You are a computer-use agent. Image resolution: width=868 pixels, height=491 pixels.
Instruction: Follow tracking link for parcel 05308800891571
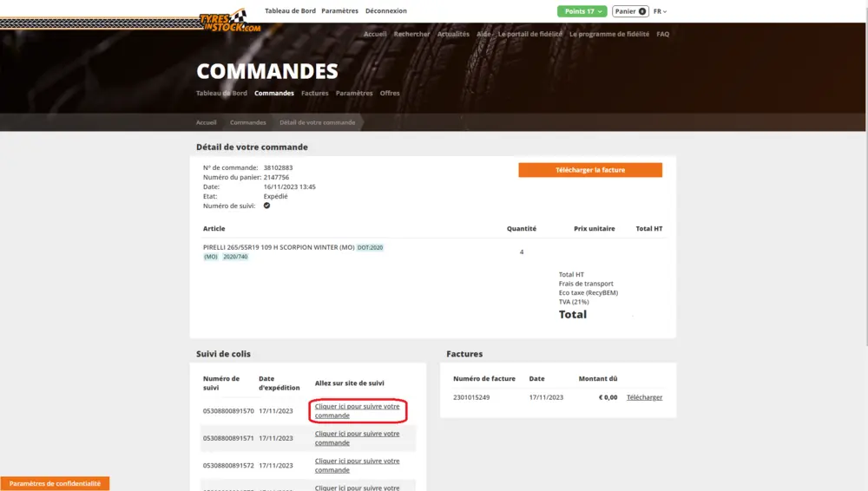(357, 438)
